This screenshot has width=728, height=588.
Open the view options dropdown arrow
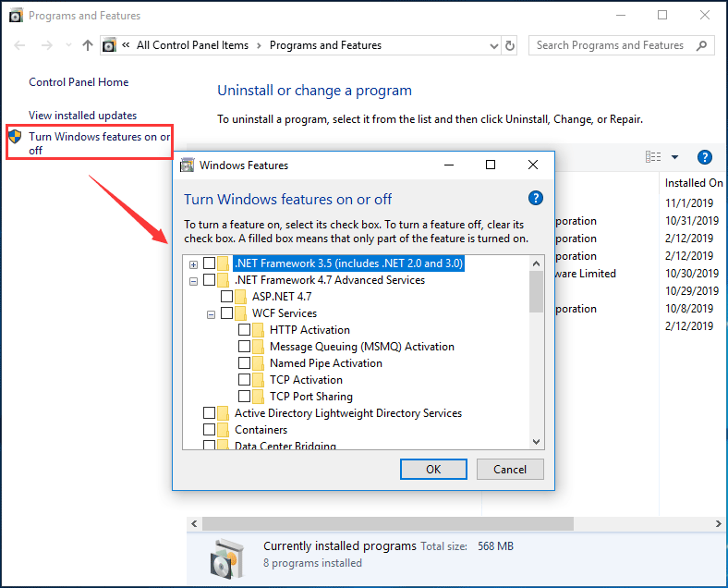[x=674, y=157]
